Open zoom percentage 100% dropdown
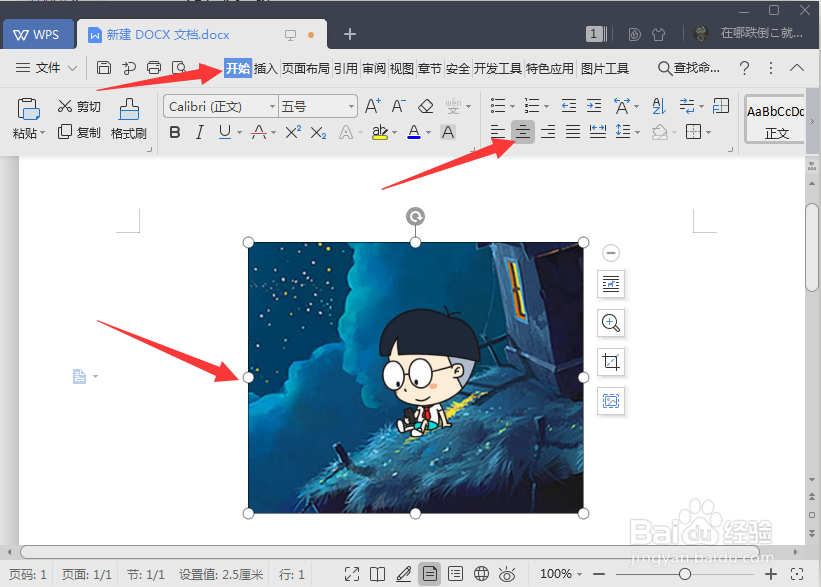 coord(580,574)
